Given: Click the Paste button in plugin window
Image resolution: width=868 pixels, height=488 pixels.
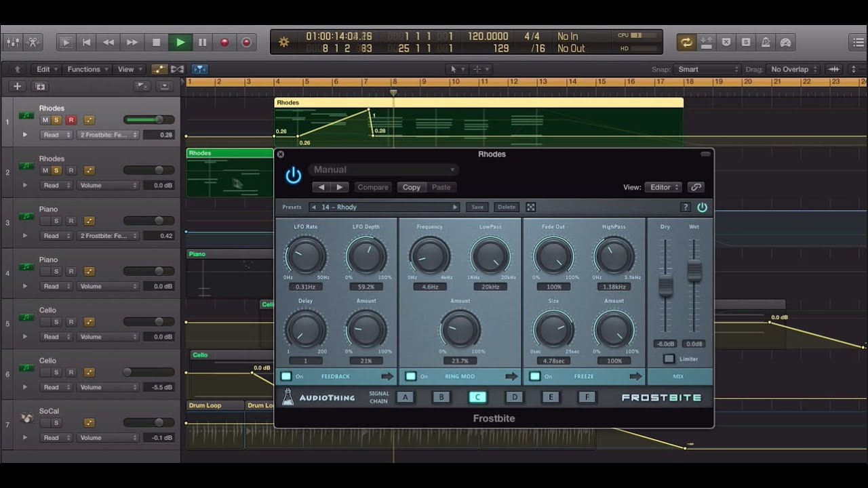Looking at the screenshot, I should click(x=441, y=187).
